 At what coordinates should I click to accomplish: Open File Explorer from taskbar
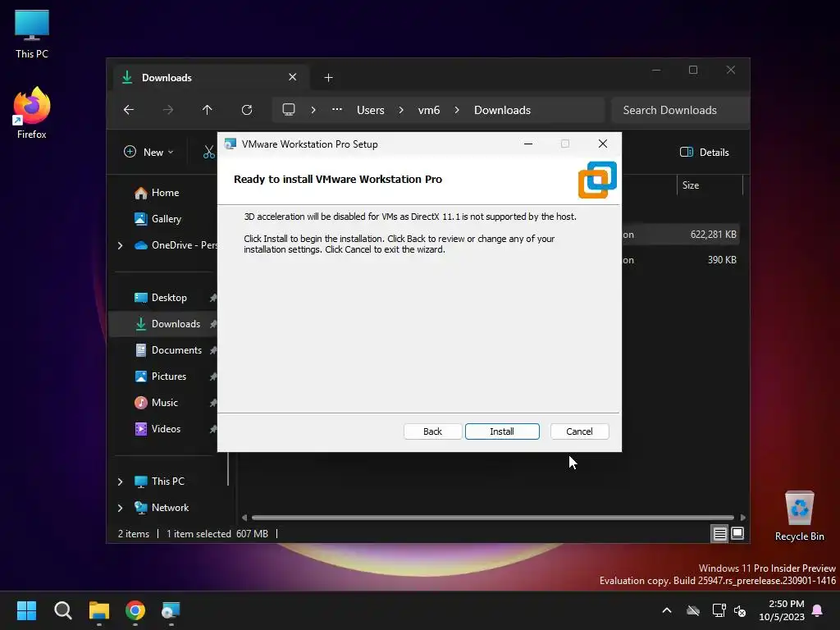pos(99,610)
